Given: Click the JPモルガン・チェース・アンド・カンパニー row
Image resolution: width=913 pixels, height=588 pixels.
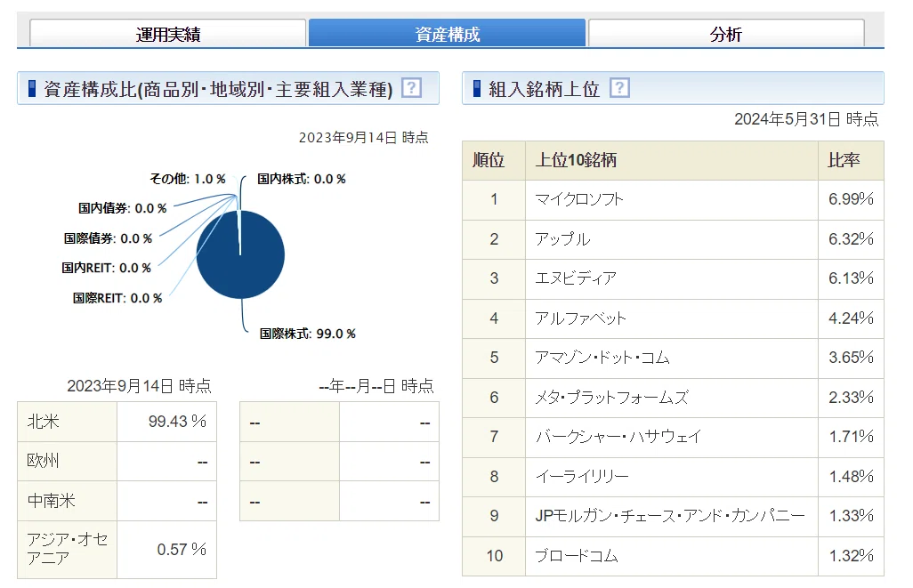Looking at the screenshot, I should point(673,517).
